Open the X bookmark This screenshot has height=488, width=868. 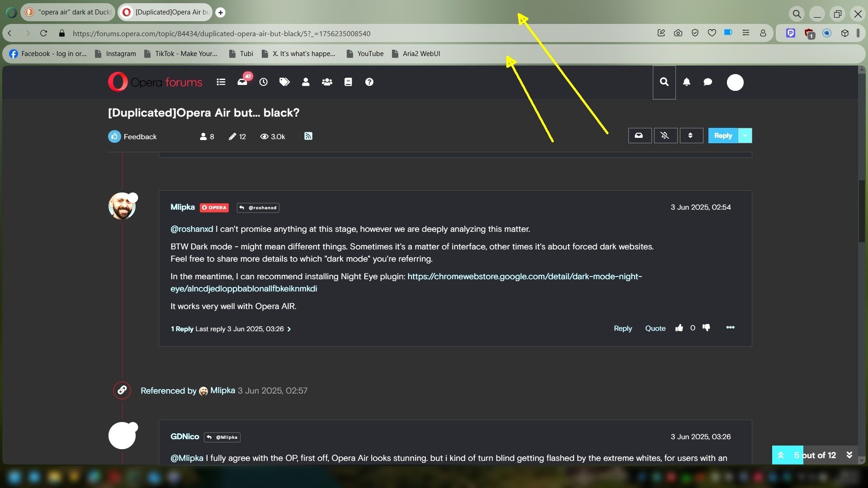[x=298, y=54]
